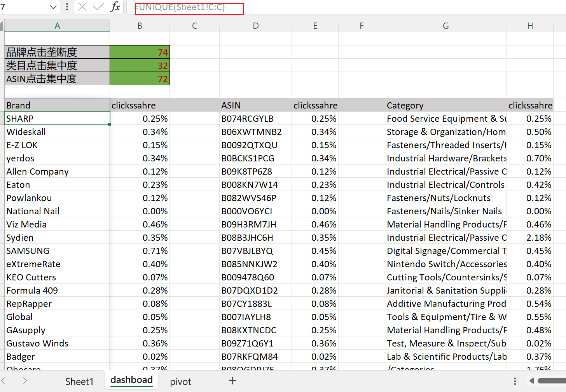Select the 类目点击集中度 cell
566x392 pixels.
click(57, 65)
